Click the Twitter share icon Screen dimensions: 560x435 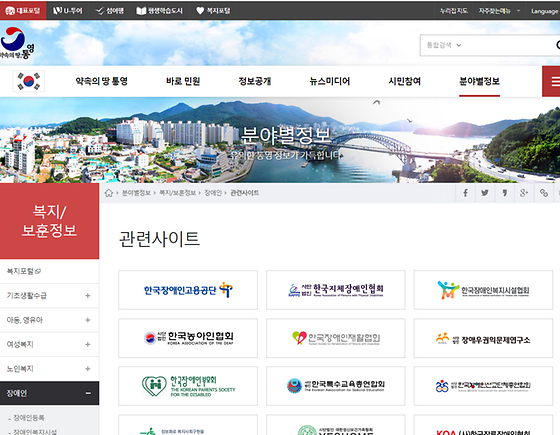(485, 193)
